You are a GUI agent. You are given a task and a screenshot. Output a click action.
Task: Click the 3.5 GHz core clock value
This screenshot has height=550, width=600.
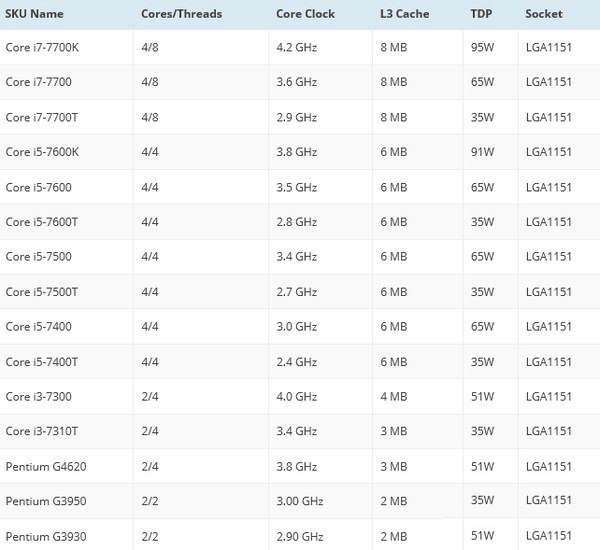tap(297, 187)
